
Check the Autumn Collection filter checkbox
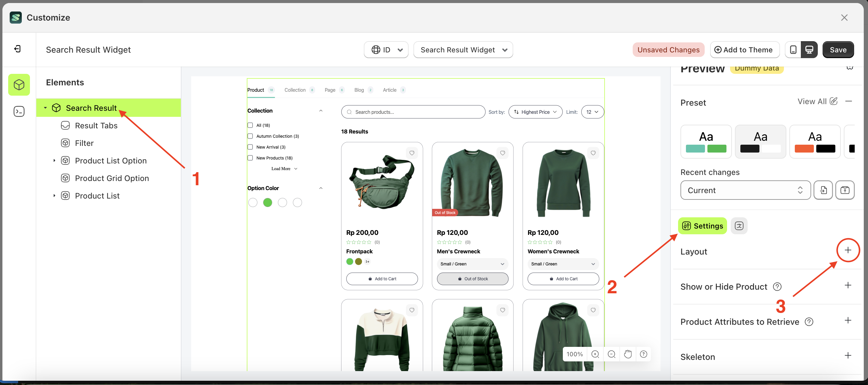point(250,136)
